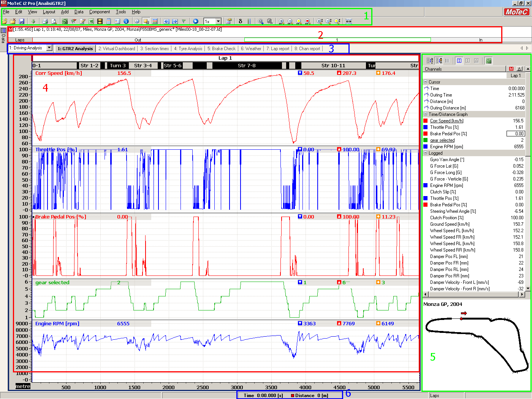The width and height of the screenshot is (532, 399).
Task: Click the Save floppy disk icon
Action: pyautogui.click(x=22, y=21)
